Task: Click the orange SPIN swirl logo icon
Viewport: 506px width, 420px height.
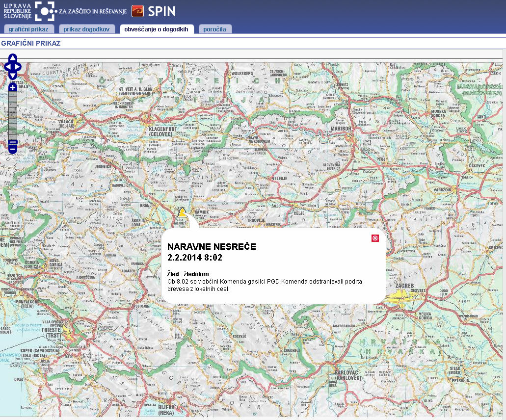Action: [138, 11]
